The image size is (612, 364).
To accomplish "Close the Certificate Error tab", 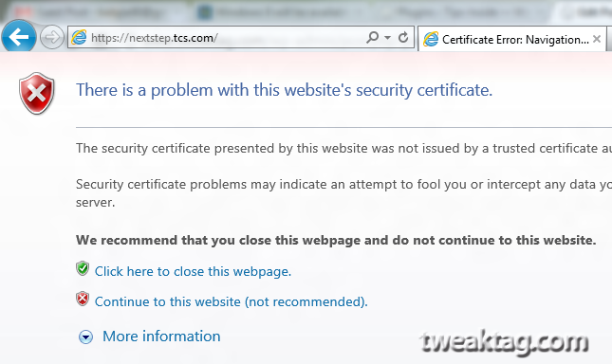I will 597,39.
